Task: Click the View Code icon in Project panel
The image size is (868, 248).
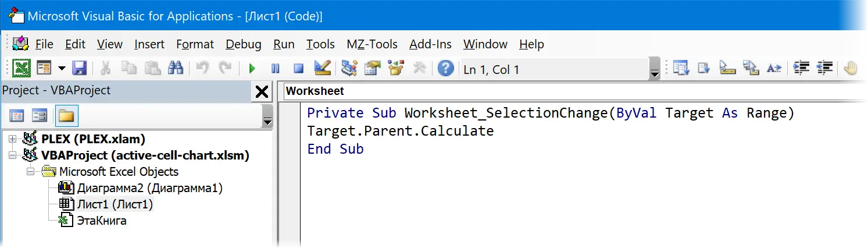Action: point(17,116)
